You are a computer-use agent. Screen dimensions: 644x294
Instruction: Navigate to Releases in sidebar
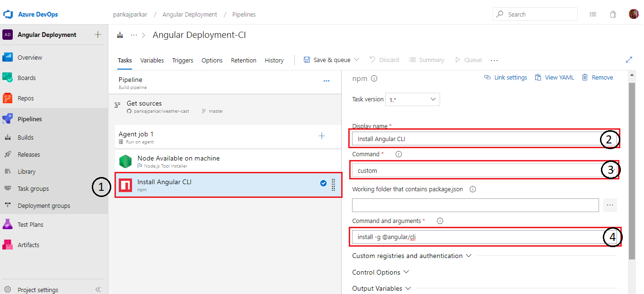tap(29, 154)
